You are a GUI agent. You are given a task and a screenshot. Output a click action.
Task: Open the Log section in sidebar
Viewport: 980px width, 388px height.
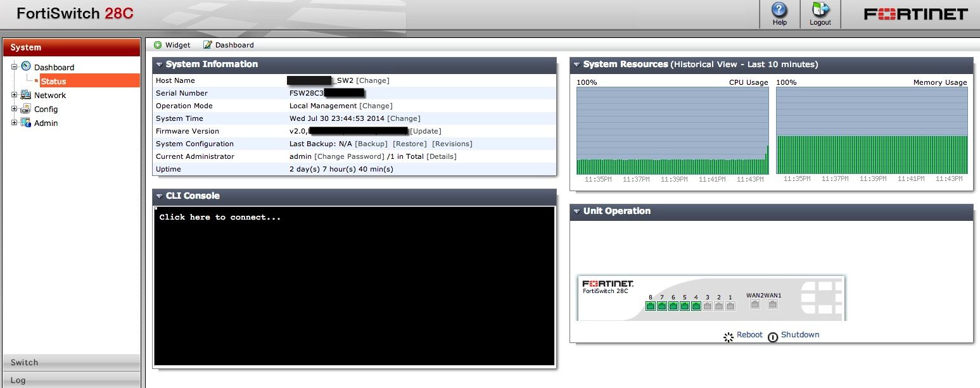tap(72, 380)
